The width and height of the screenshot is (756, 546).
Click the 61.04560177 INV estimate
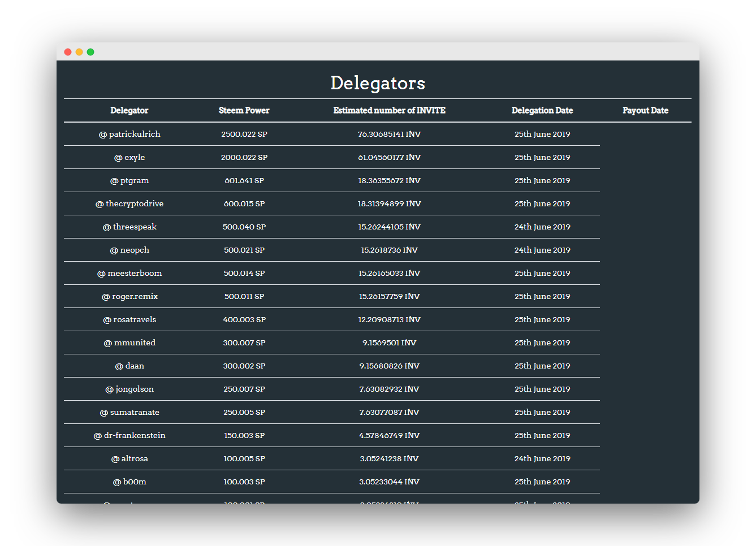pos(390,157)
